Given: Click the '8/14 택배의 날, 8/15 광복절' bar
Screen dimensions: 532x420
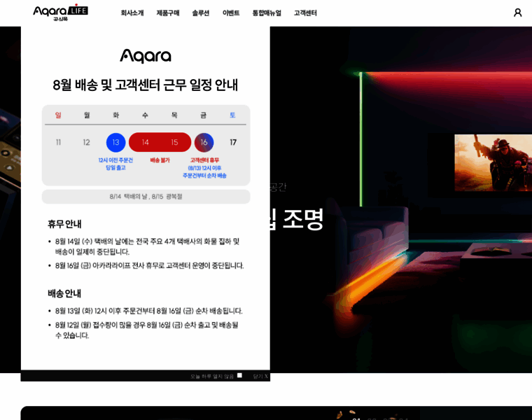Looking at the screenshot, I should [x=146, y=197].
